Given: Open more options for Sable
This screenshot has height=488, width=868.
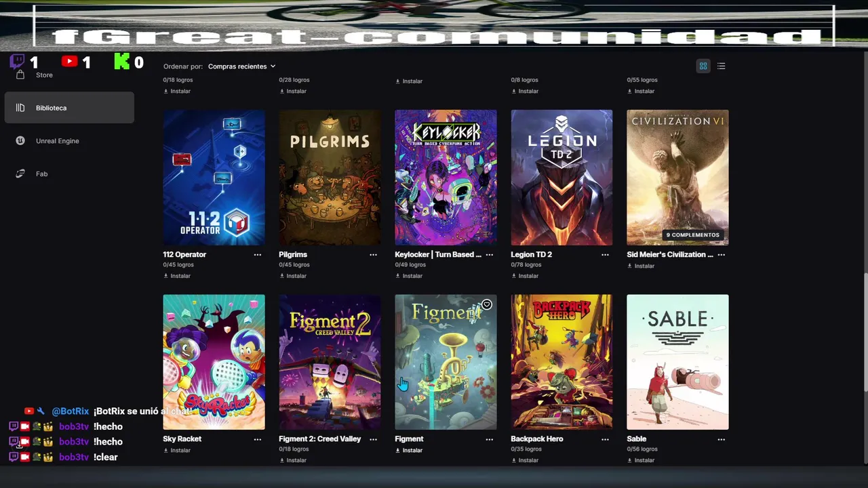Looking at the screenshot, I should click(x=721, y=439).
